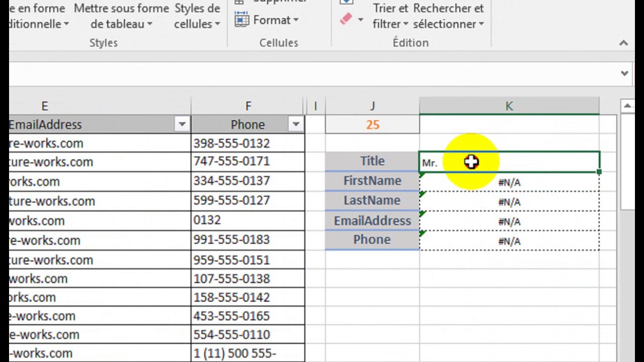
Task: Click the eraser Effacer icon
Action: [x=346, y=20]
